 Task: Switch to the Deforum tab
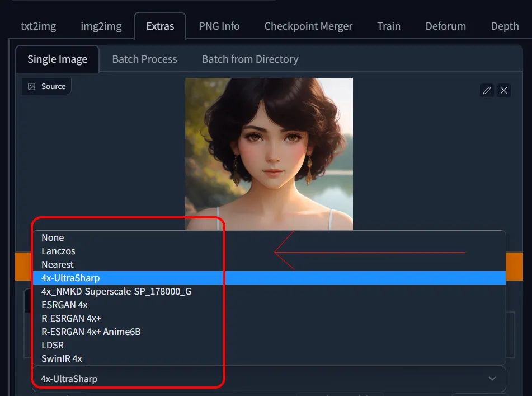[x=446, y=26]
